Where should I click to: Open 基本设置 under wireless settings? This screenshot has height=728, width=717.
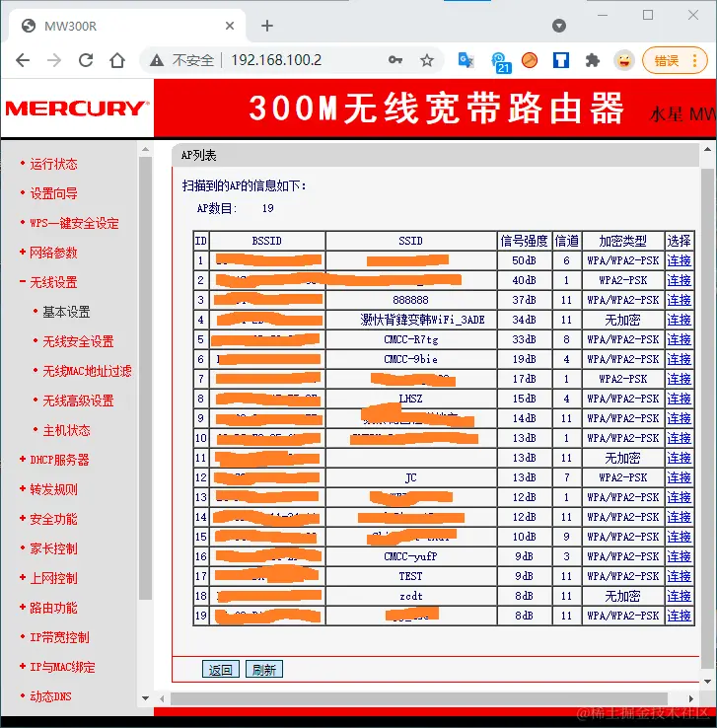[66, 312]
